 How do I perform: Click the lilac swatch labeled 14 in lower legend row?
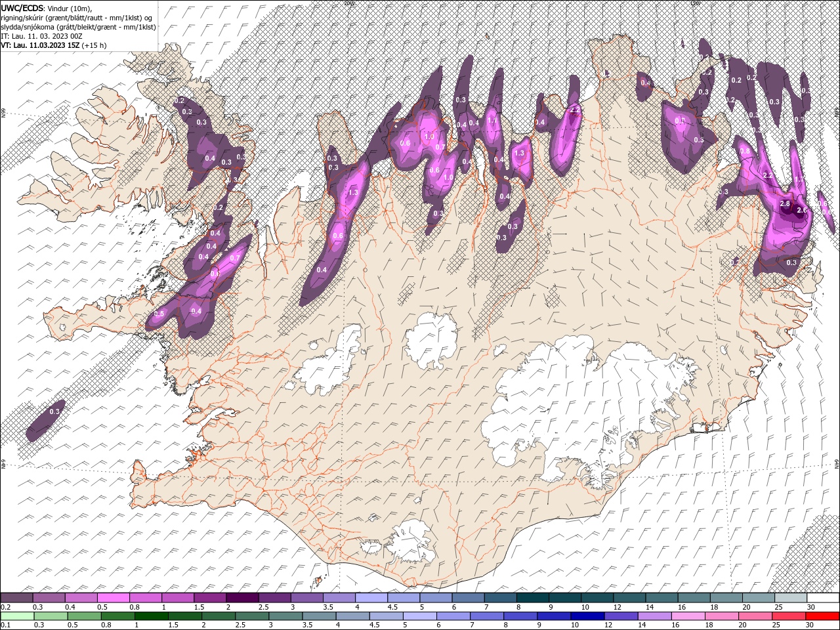(x=654, y=616)
